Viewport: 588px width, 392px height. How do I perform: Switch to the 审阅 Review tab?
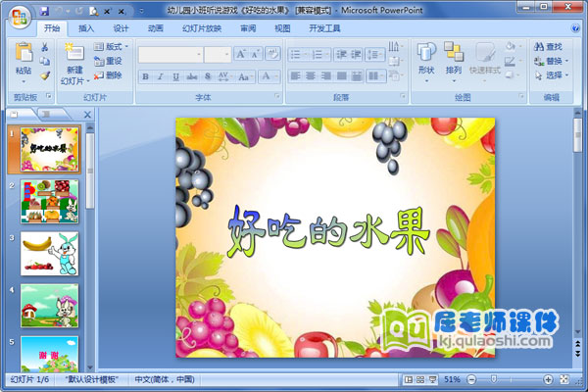248,28
